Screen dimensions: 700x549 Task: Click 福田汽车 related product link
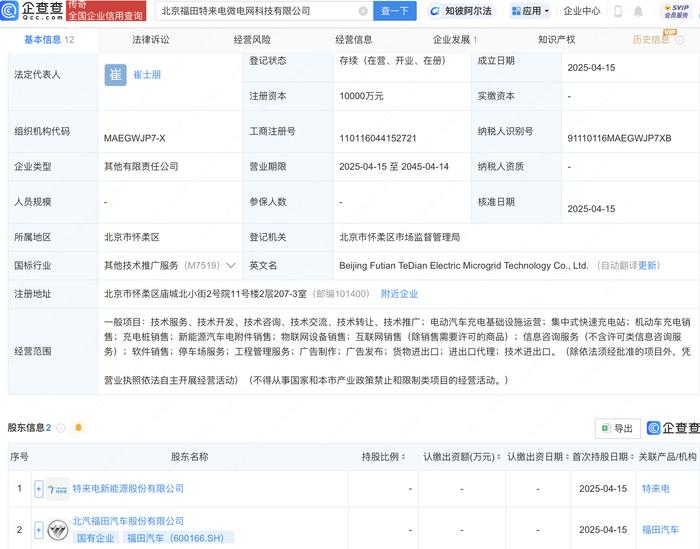click(660, 530)
